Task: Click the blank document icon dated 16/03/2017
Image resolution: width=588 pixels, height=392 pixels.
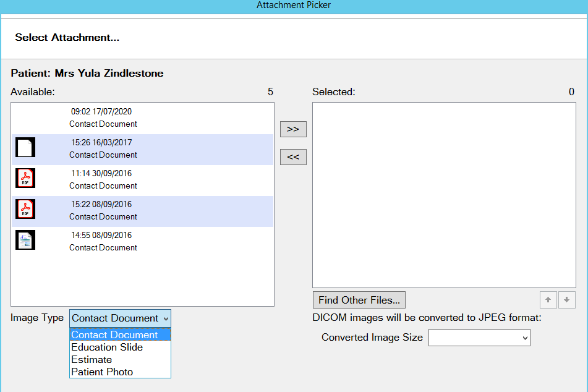Action: point(25,147)
